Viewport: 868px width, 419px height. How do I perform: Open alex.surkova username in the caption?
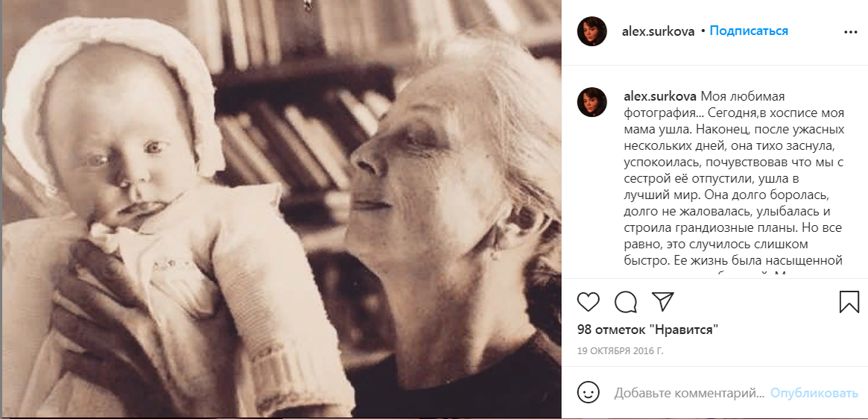click(660, 97)
